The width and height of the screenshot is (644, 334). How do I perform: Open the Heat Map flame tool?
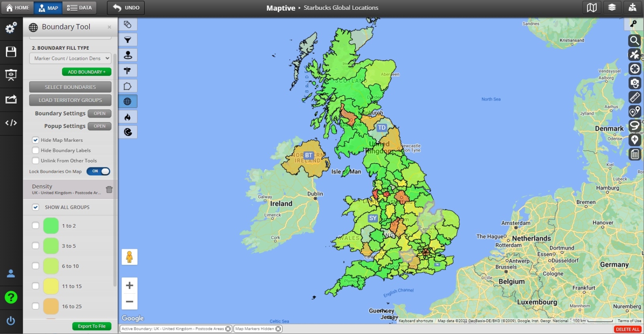pyautogui.click(x=127, y=117)
